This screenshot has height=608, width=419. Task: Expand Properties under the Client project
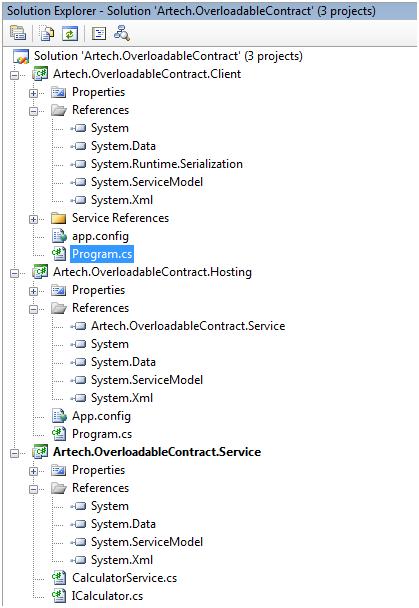tap(33, 93)
